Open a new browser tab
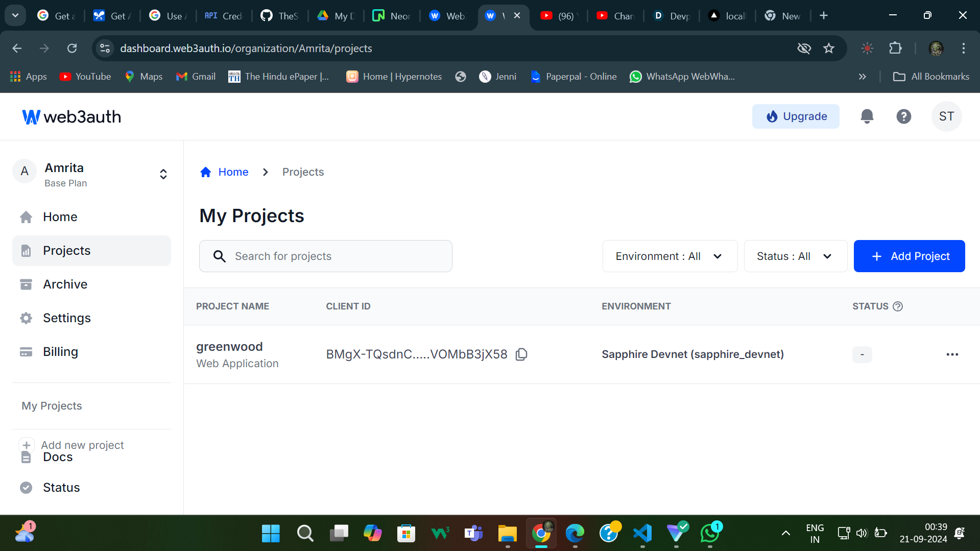 pos(823,16)
